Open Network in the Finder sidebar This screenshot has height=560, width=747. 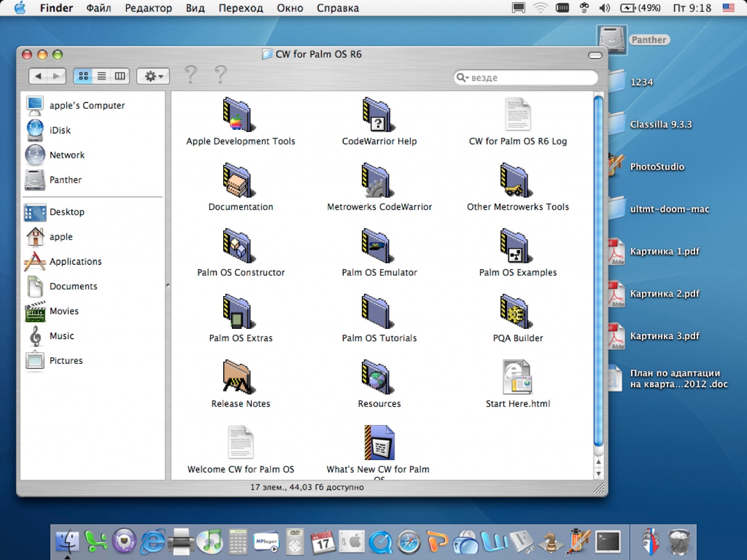click(55, 155)
